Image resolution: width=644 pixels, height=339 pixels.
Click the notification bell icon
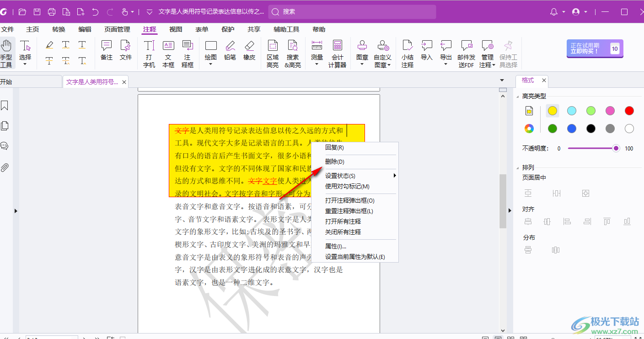tap(554, 12)
